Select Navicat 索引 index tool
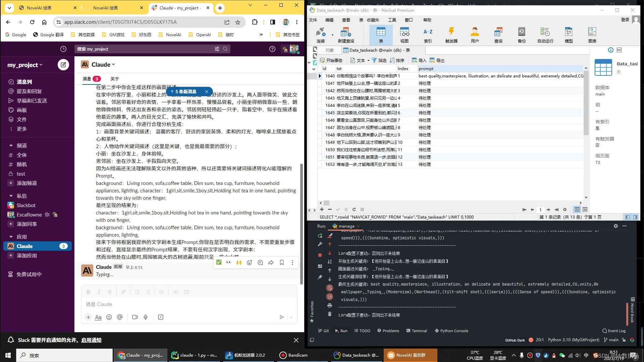Image resolution: width=644 pixels, height=362 pixels. coord(428,35)
